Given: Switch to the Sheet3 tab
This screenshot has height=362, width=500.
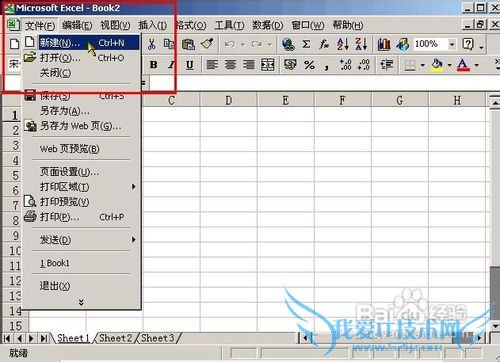Looking at the screenshot, I should pos(158,338).
